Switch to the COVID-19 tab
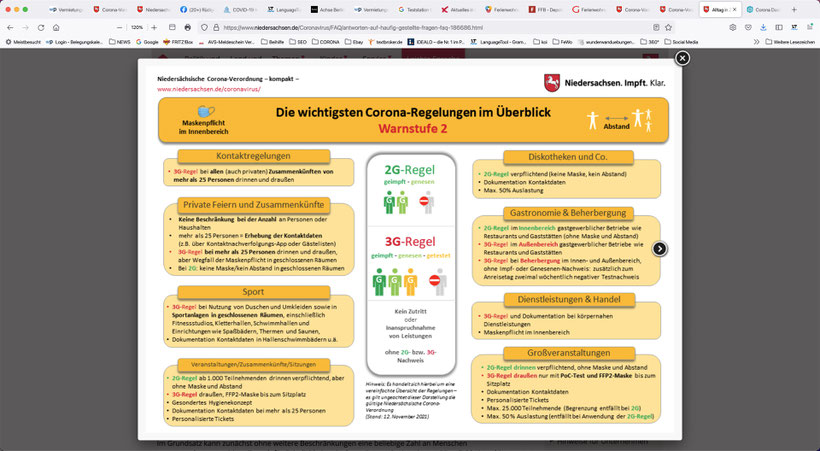This screenshot has width=820, height=451. pyautogui.click(x=239, y=9)
